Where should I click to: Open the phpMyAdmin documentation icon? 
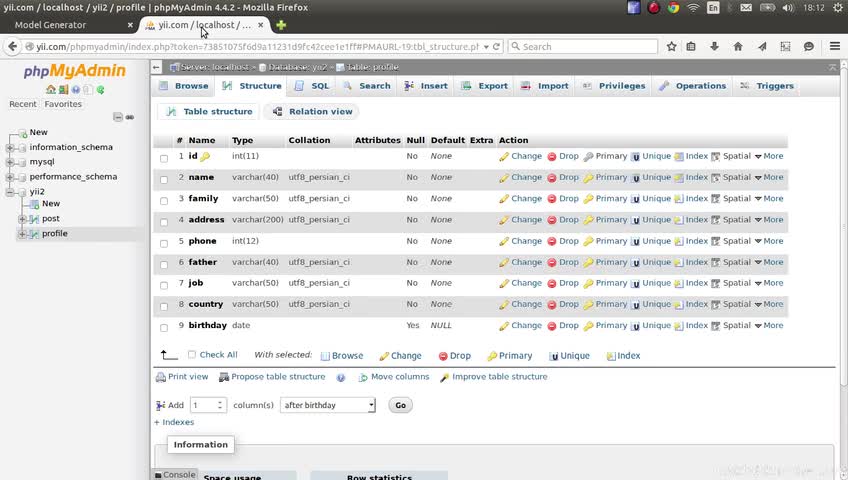(76, 90)
